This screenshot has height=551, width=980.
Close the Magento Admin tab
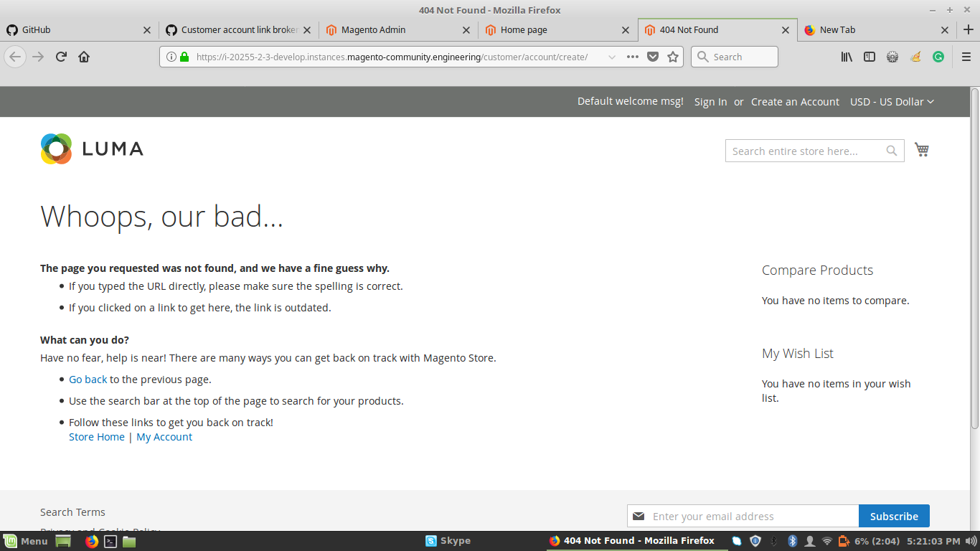tap(466, 30)
